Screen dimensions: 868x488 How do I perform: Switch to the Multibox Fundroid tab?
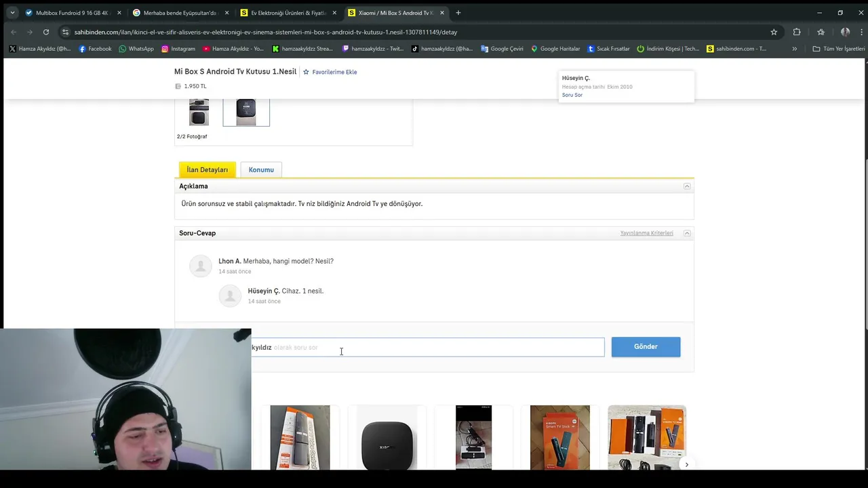point(73,13)
